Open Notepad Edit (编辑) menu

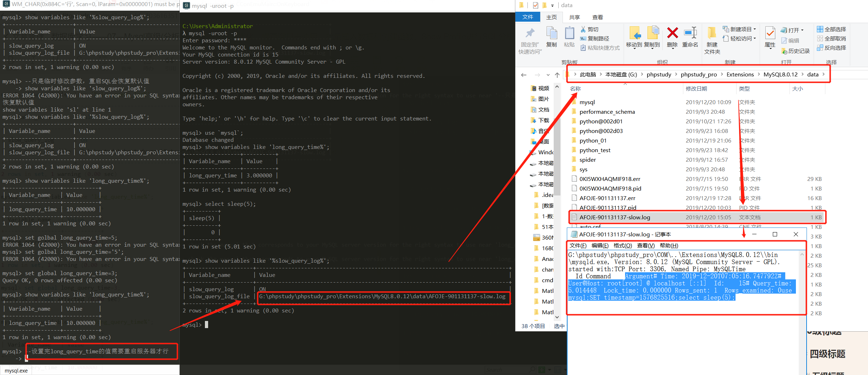coord(600,246)
